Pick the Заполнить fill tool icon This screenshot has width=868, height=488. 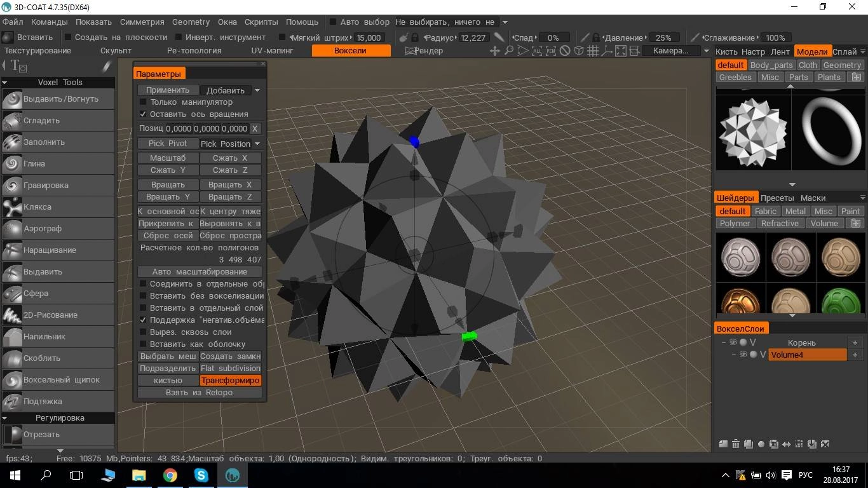12,142
